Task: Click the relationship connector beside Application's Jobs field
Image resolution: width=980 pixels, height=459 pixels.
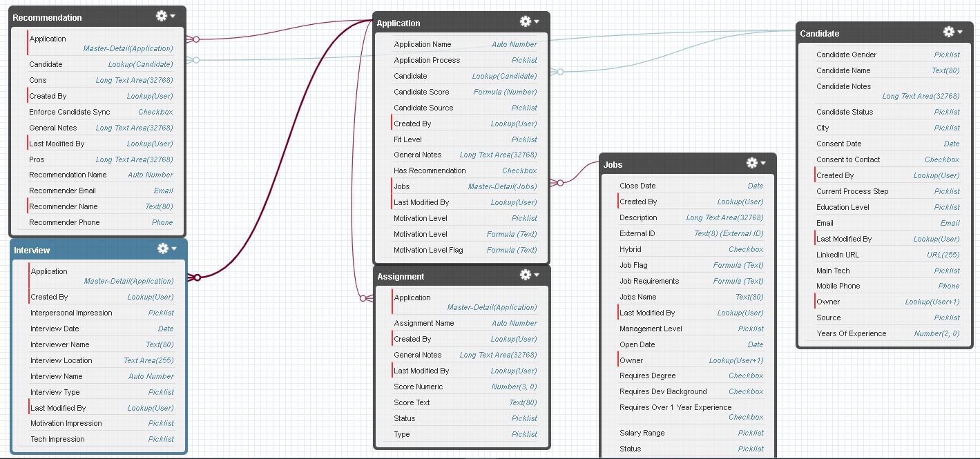Action: point(559,183)
